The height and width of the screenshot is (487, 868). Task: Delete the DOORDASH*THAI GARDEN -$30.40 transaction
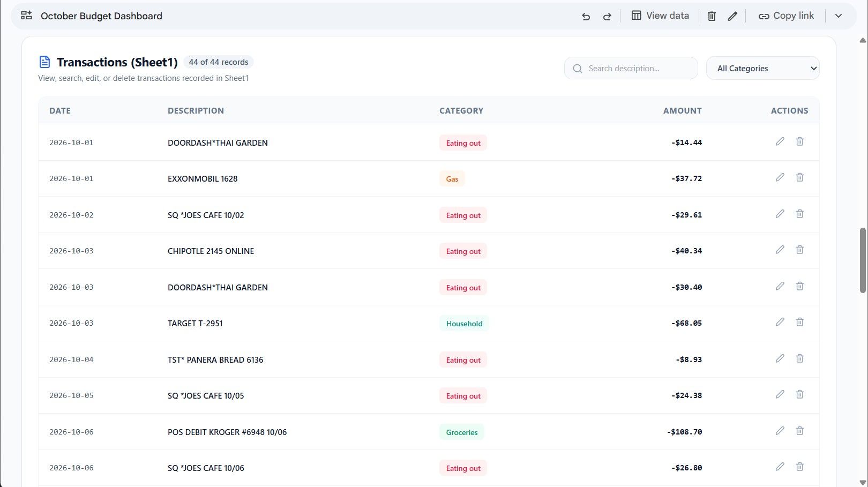pyautogui.click(x=799, y=286)
